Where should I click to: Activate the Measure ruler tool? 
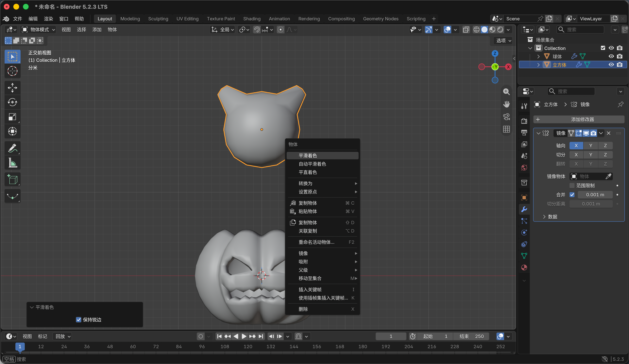(x=12, y=163)
